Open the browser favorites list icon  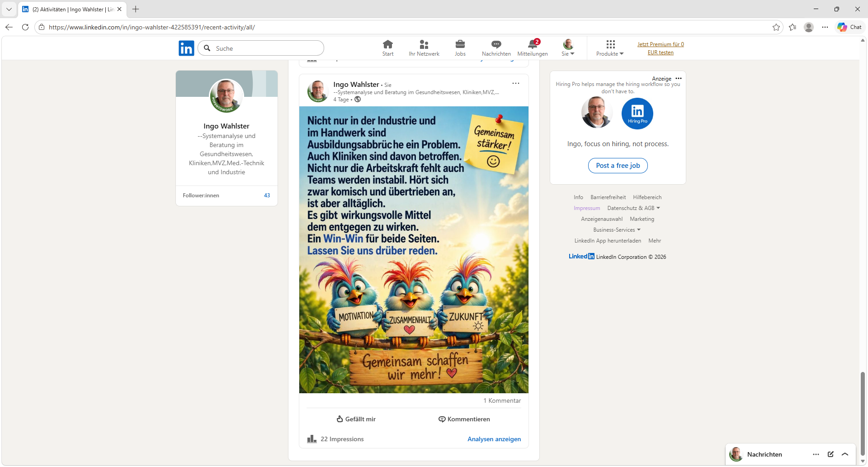click(x=793, y=27)
